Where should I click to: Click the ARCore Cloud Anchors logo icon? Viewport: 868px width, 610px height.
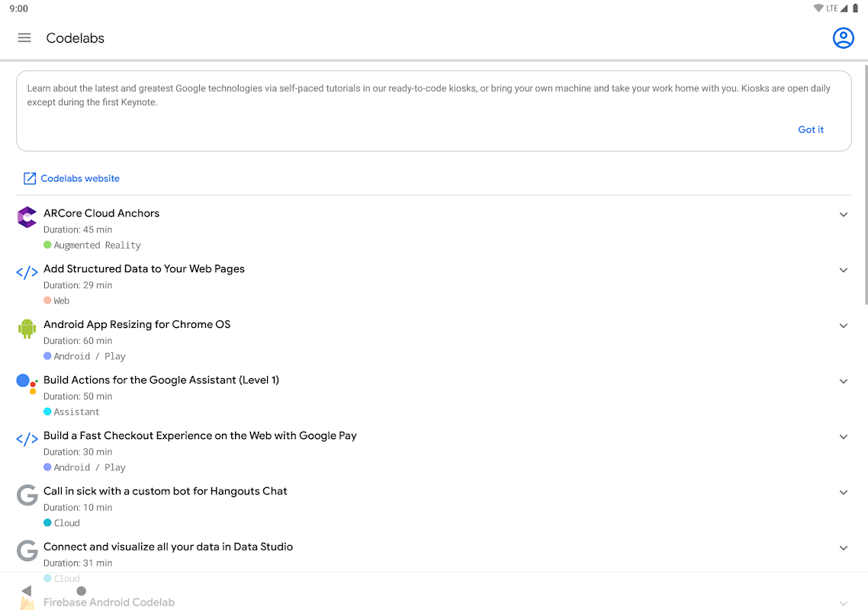point(27,217)
